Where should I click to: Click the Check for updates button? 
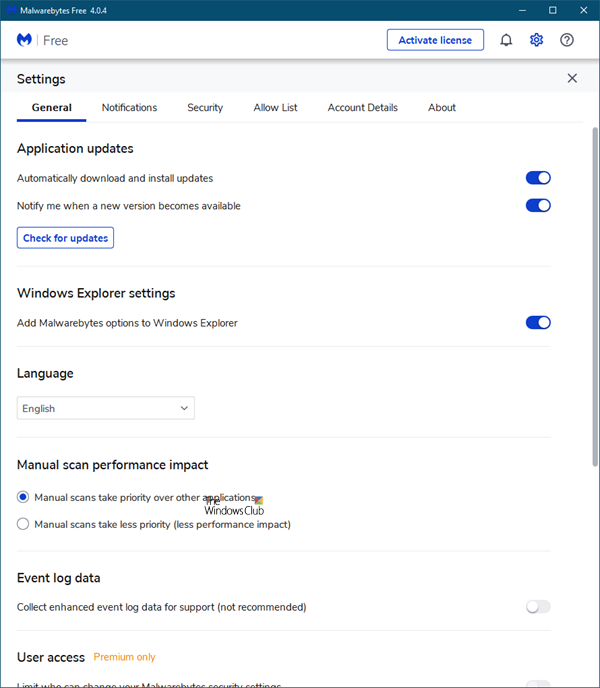[x=65, y=238]
